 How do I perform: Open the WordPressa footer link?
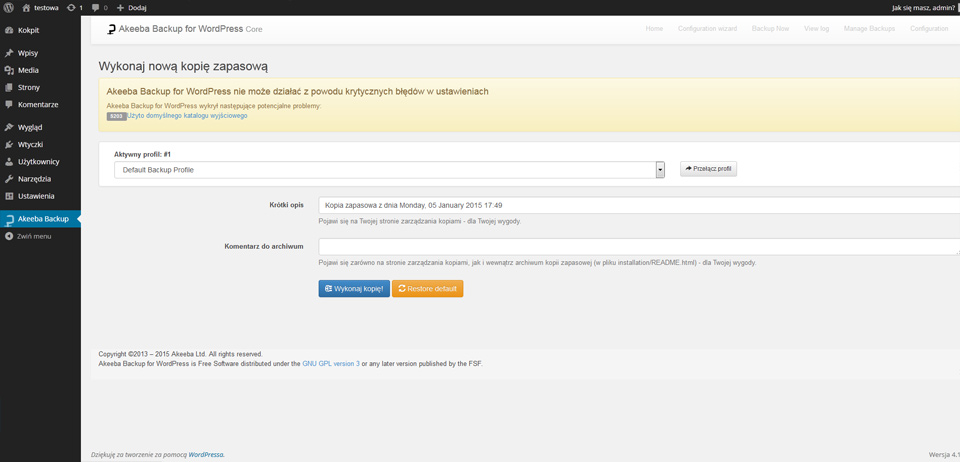point(206,455)
